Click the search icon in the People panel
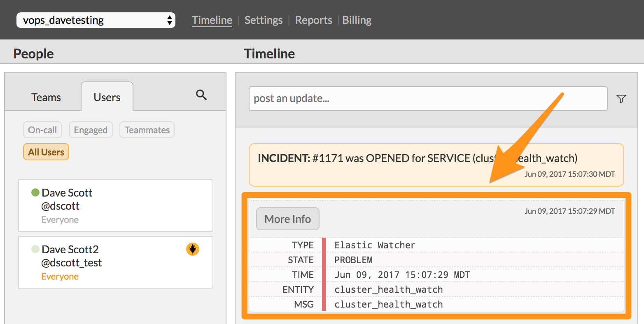The width and height of the screenshot is (644, 324). tap(201, 95)
